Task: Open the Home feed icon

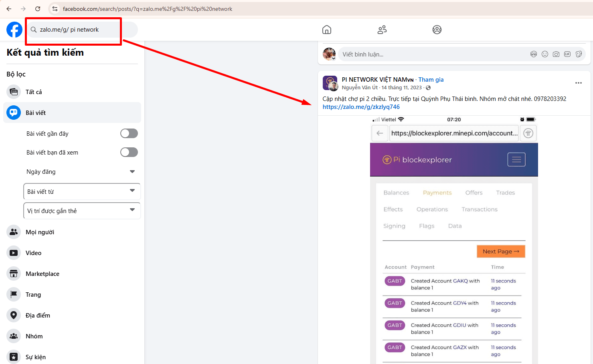Action: [327, 30]
